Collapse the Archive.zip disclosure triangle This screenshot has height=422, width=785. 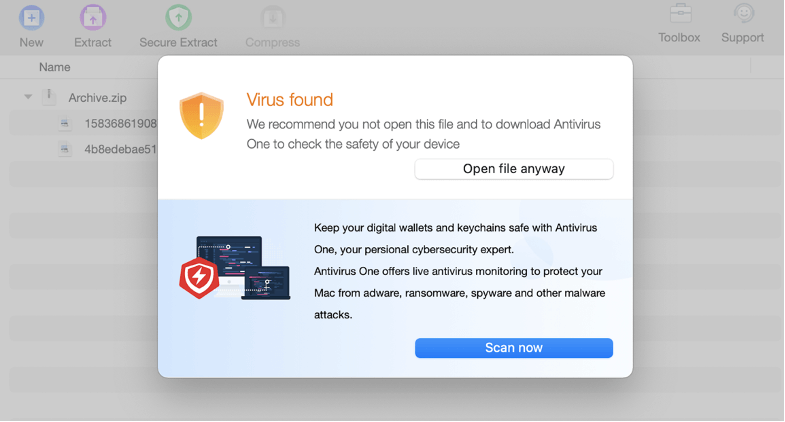click(x=28, y=98)
